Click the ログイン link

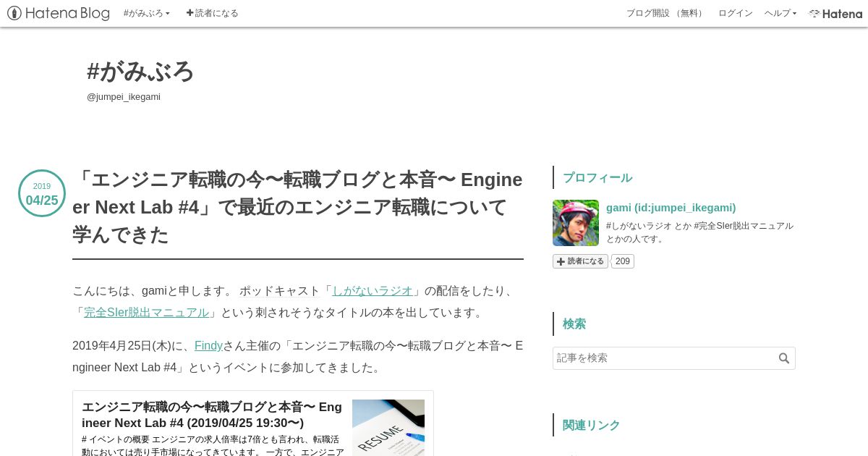735,13
